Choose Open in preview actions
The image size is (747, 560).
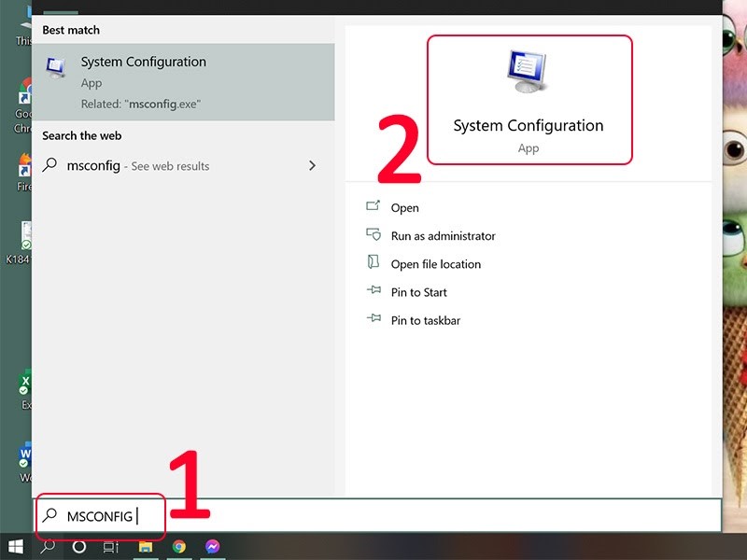click(x=404, y=208)
